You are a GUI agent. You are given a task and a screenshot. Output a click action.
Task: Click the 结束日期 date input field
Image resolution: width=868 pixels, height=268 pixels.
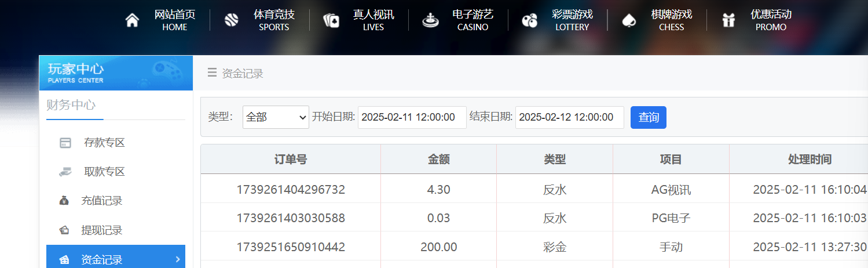point(570,117)
